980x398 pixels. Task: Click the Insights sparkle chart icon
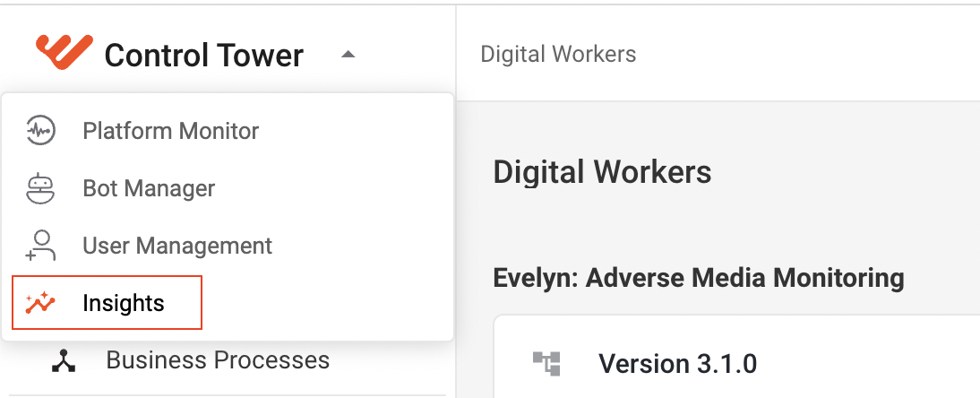point(40,303)
